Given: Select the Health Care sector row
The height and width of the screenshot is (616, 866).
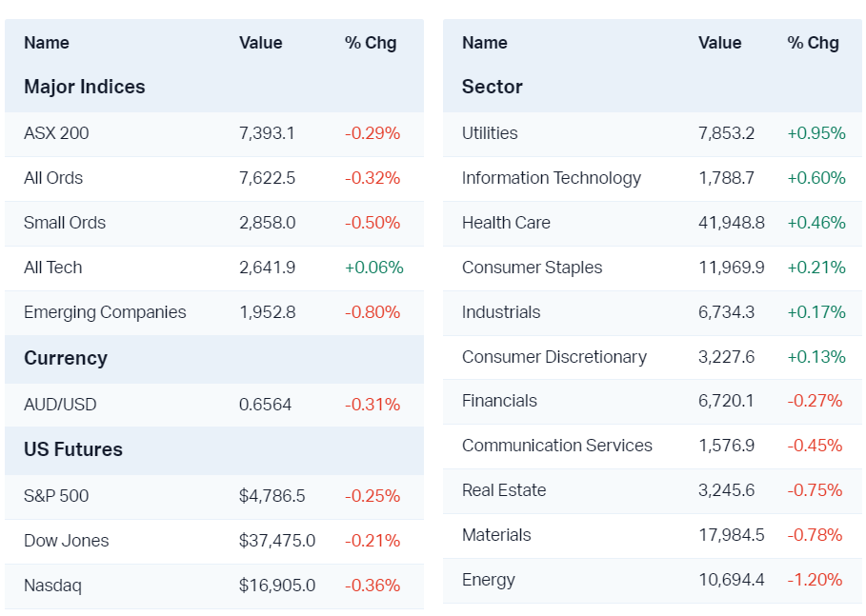Looking at the screenshot, I should tap(506, 223).
